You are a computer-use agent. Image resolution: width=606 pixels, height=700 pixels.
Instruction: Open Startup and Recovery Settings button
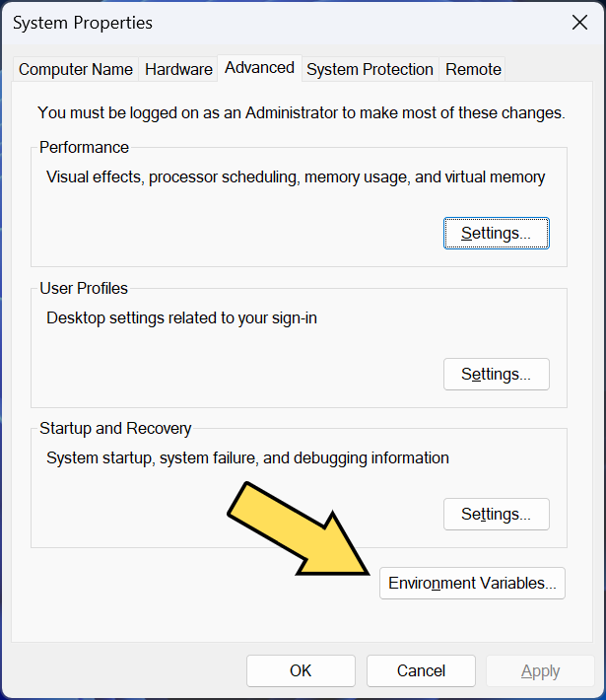click(x=497, y=515)
